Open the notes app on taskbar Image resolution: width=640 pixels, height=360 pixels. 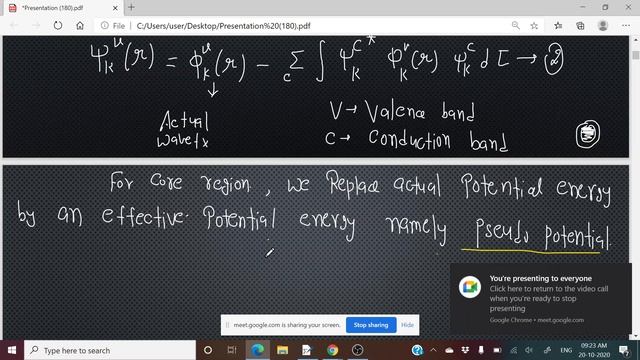click(307, 350)
